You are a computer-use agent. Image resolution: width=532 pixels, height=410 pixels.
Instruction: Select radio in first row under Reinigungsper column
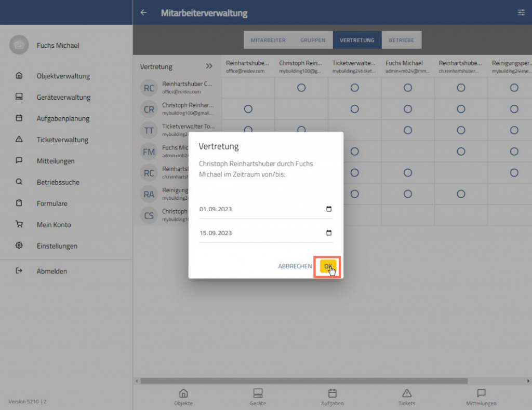pyautogui.click(x=514, y=88)
